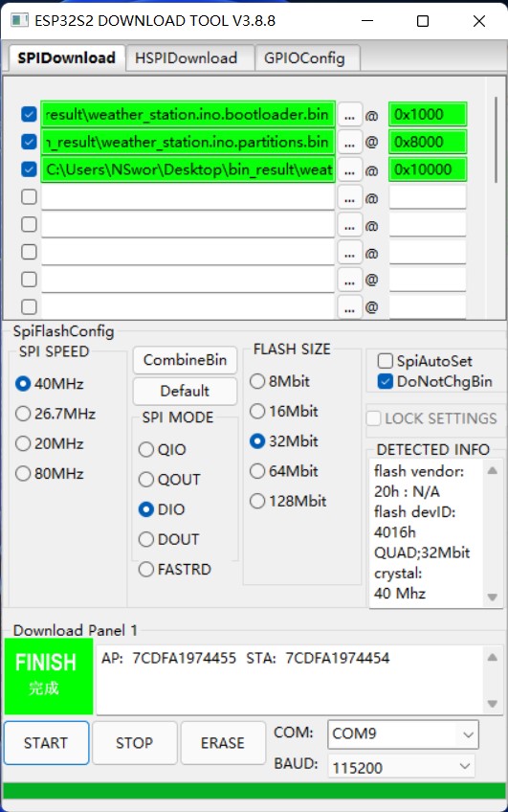Screen dimensions: 508x812
Task: Click the flash devID 4016h text
Action: [414, 522]
